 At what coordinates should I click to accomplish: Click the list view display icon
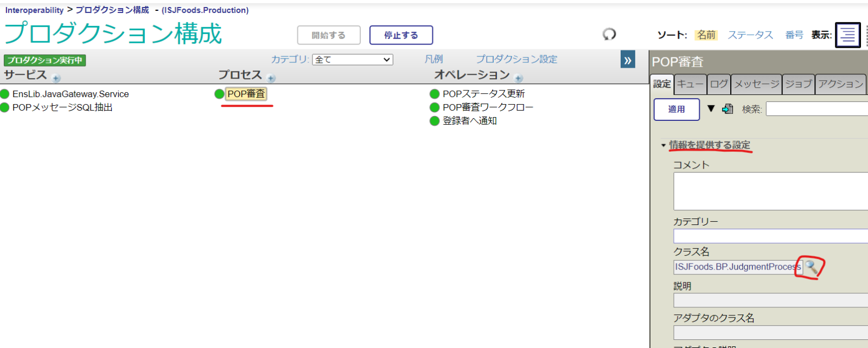click(847, 35)
